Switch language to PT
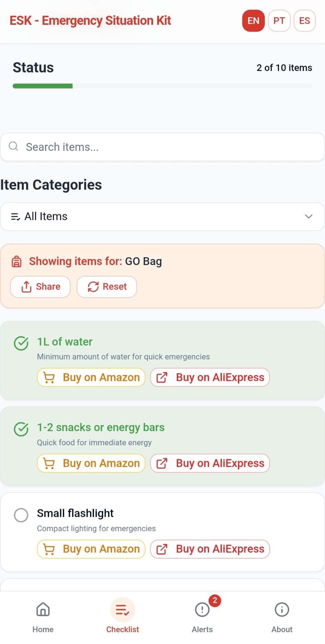This screenshot has height=644, width=325. (279, 21)
